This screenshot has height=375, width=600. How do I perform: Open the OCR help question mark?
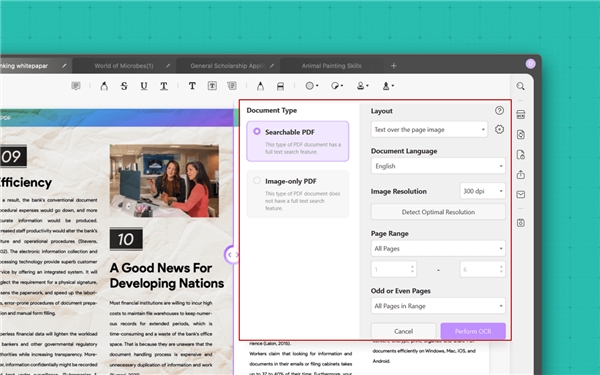pyautogui.click(x=499, y=111)
